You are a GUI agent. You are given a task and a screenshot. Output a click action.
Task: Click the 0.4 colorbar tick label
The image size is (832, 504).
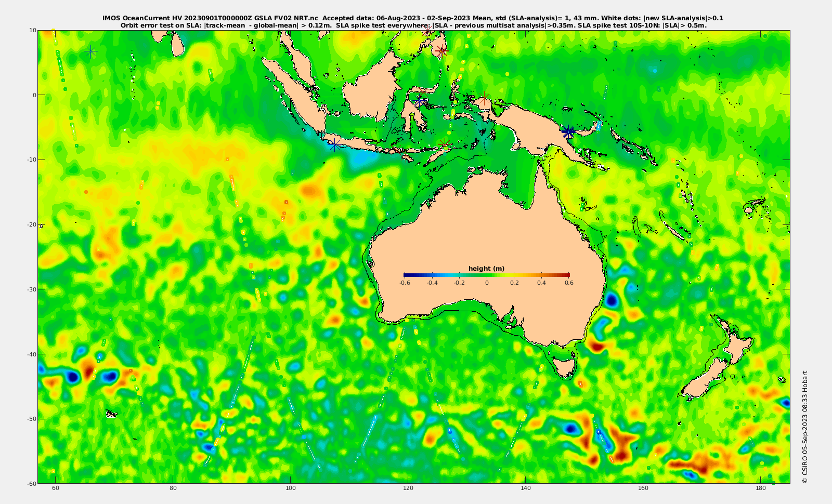coord(542,283)
